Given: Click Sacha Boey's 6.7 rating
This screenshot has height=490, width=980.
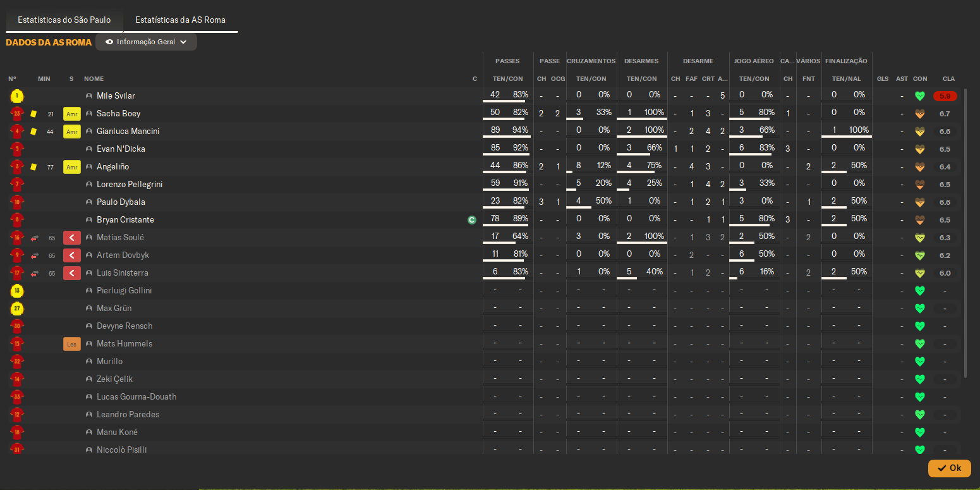Looking at the screenshot, I should tap(945, 114).
